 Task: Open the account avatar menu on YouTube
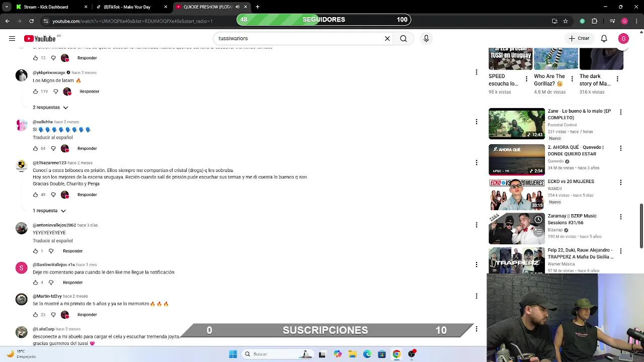point(623,38)
